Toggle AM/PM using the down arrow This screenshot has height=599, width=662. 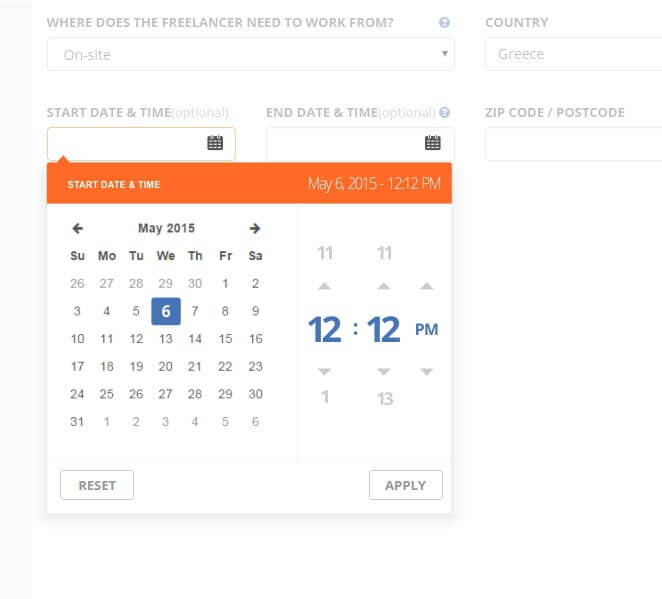pos(427,371)
